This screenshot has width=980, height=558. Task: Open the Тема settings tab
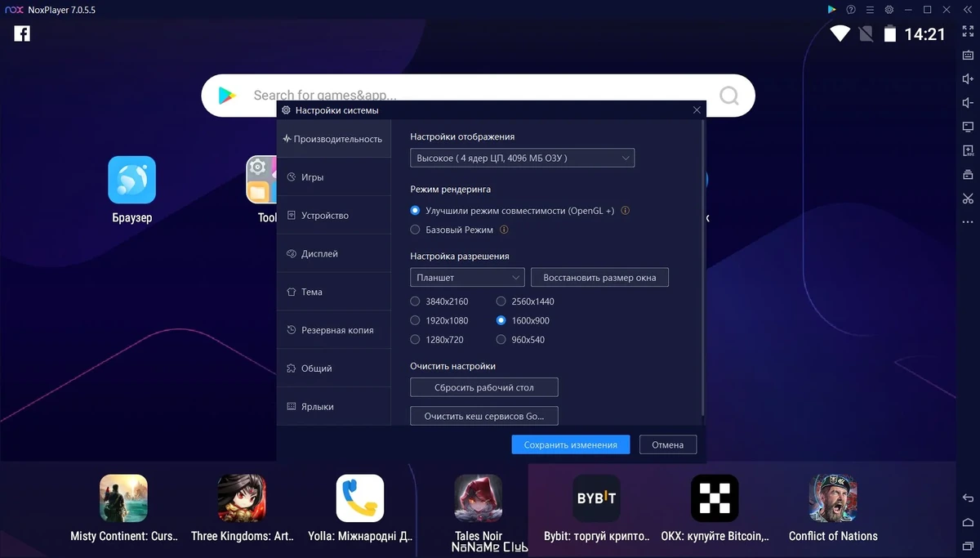pyautogui.click(x=333, y=292)
